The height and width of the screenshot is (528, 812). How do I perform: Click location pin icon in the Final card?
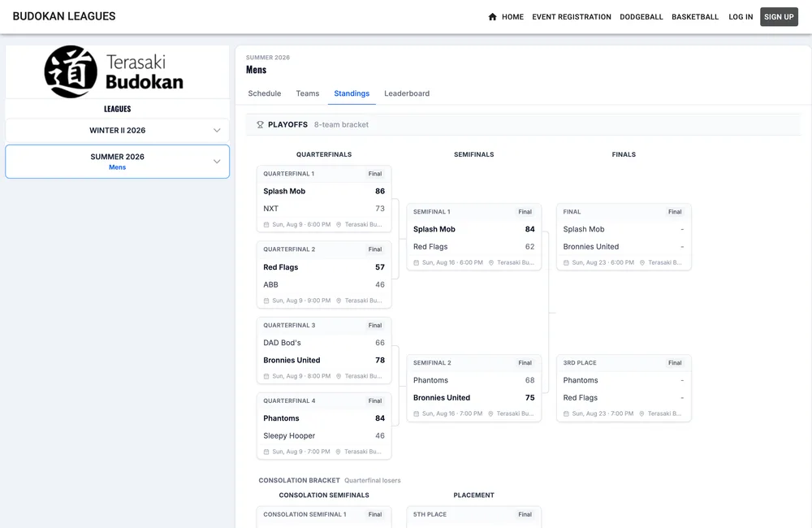pos(642,262)
